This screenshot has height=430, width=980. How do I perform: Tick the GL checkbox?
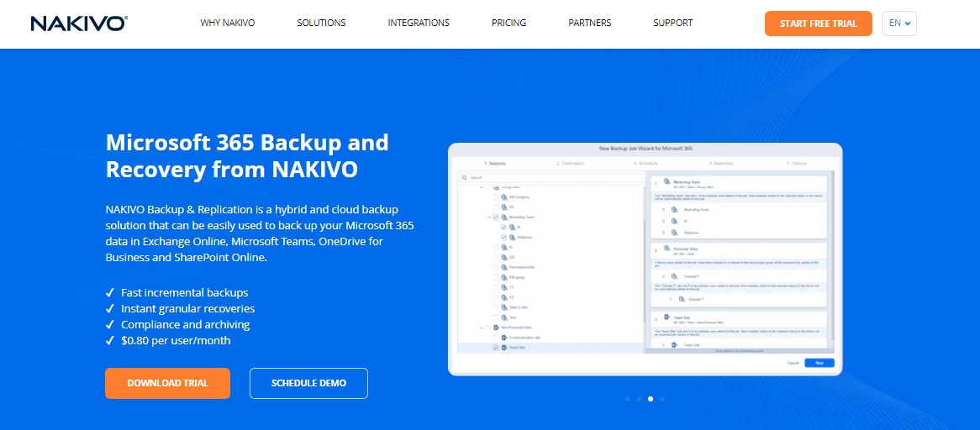coord(496,207)
